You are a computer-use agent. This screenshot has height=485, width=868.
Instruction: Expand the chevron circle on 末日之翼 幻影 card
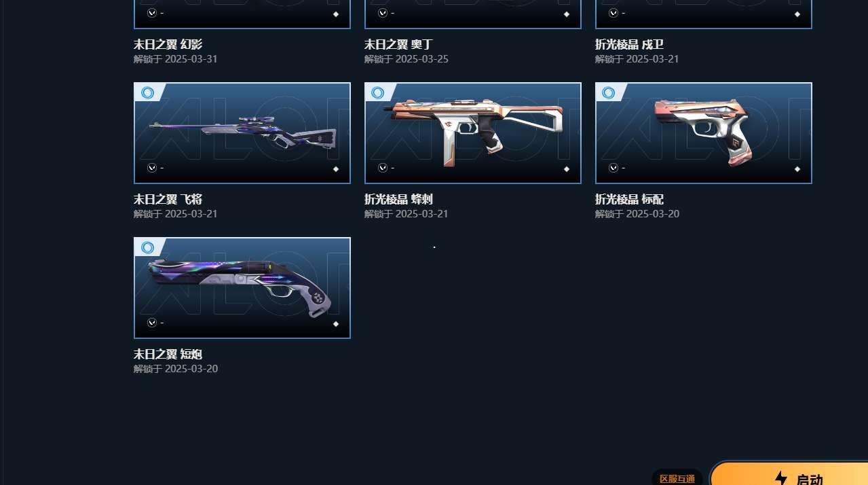(x=152, y=13)
